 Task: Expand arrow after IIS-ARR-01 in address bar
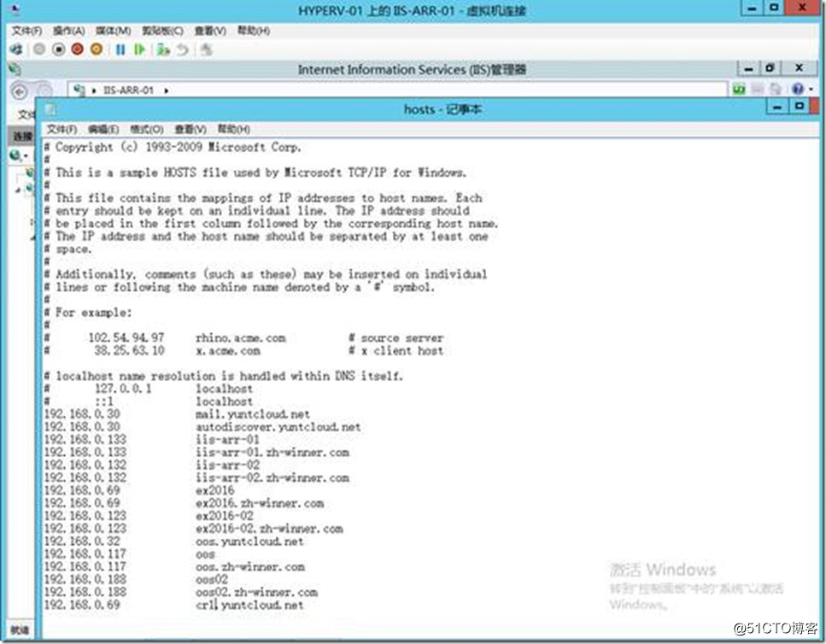pyautogui.click(x=166, y=91)
